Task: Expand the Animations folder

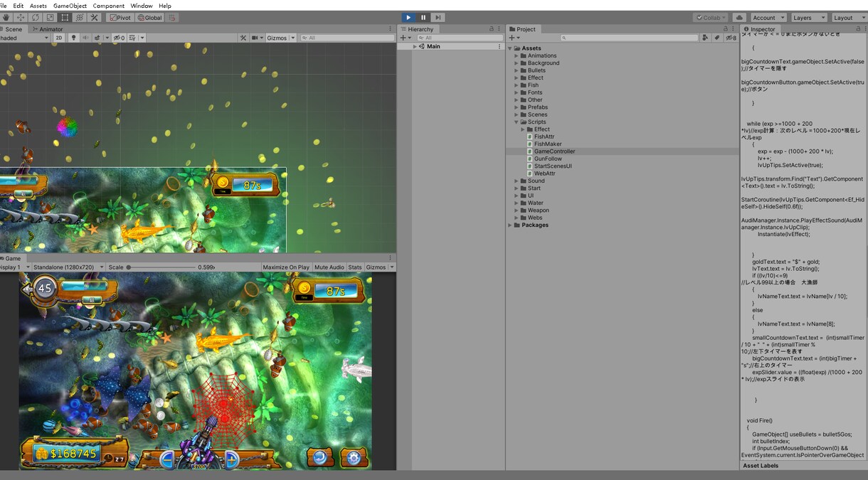Action: tap(517, 55)
